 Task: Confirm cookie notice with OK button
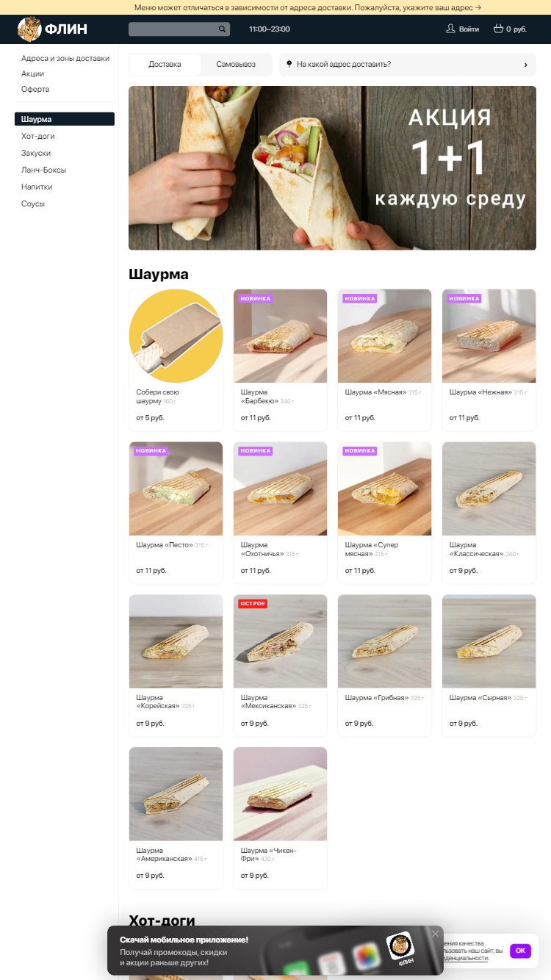point(520,951)
